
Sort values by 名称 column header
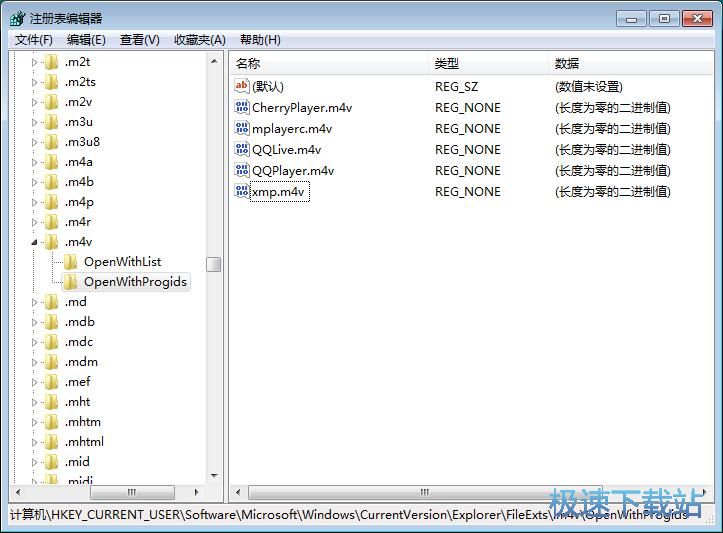[330, 63]
